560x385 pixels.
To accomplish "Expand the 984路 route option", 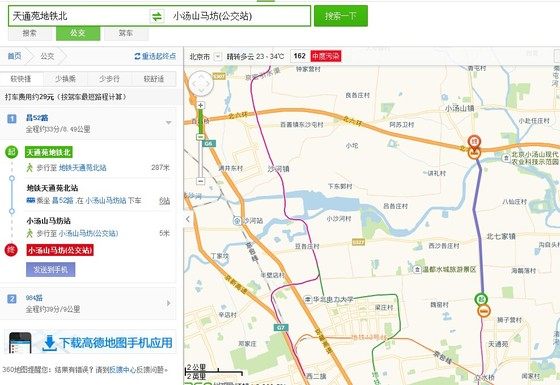I will point(169,303).
